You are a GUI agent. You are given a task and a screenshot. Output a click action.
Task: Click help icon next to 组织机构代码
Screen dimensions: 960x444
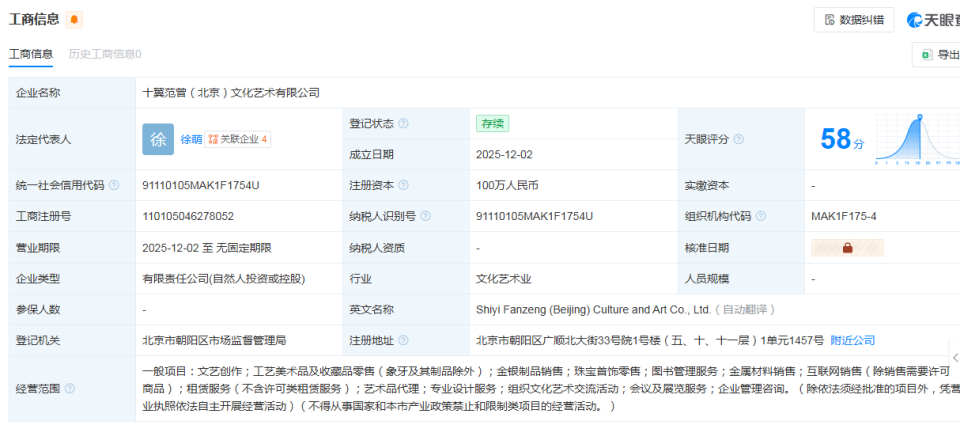point(760,216)
